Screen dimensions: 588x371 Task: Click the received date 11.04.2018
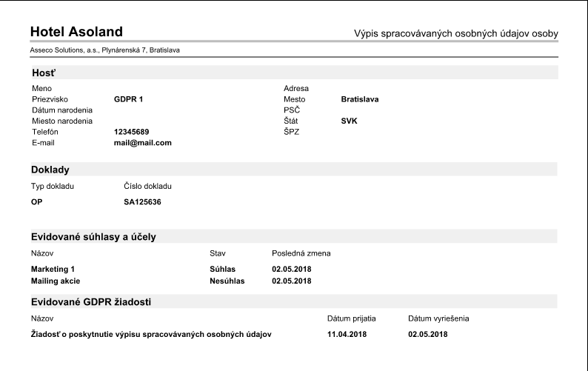point(347,334)
